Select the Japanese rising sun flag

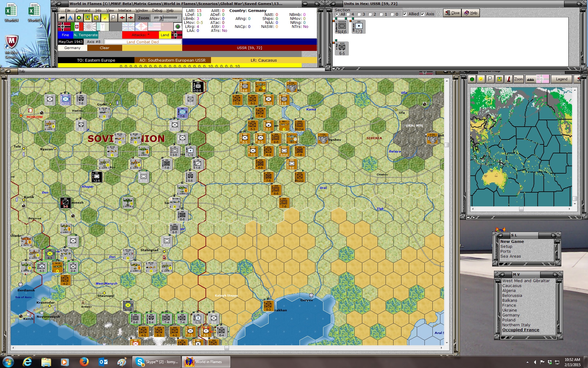click(90, 27)
